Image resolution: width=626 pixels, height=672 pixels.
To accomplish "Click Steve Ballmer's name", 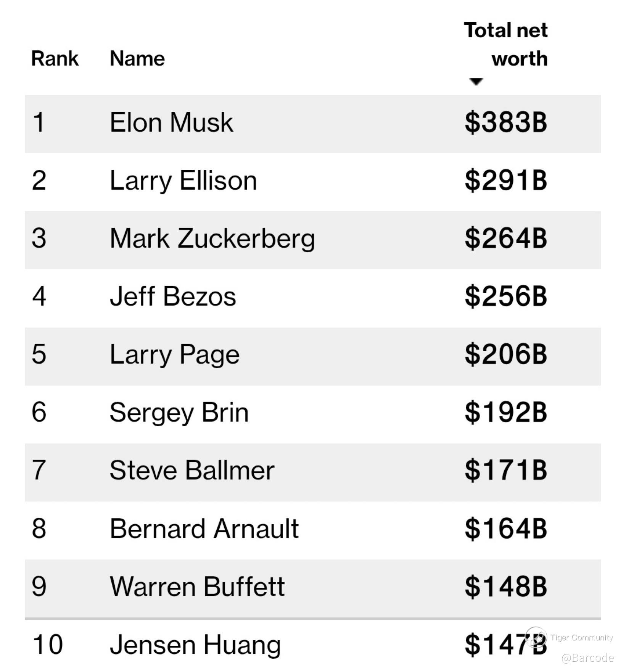I will click(192, 471).
